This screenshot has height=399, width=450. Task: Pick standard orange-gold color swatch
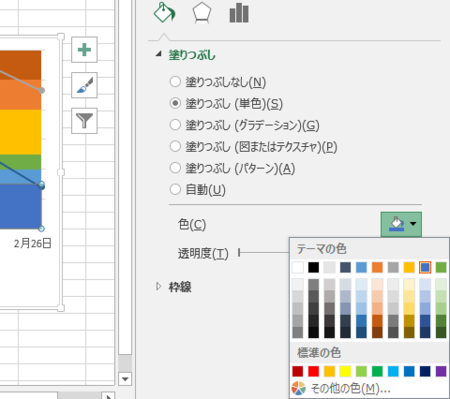(x=329, y=371)
